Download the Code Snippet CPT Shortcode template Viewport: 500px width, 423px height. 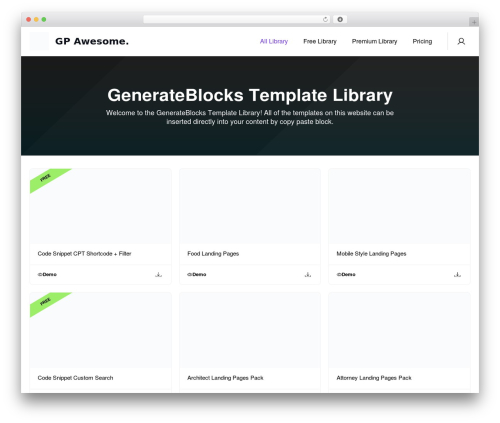(159, 274)
